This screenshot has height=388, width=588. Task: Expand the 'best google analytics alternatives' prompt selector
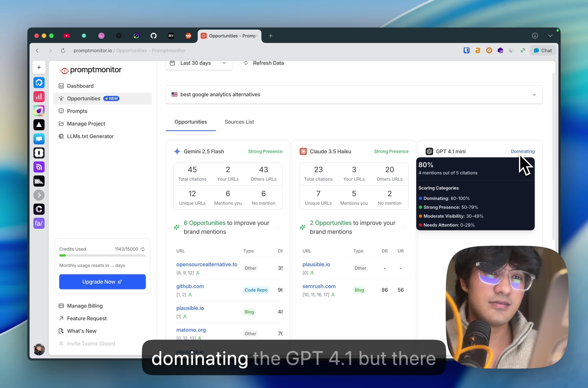point(354,94)
